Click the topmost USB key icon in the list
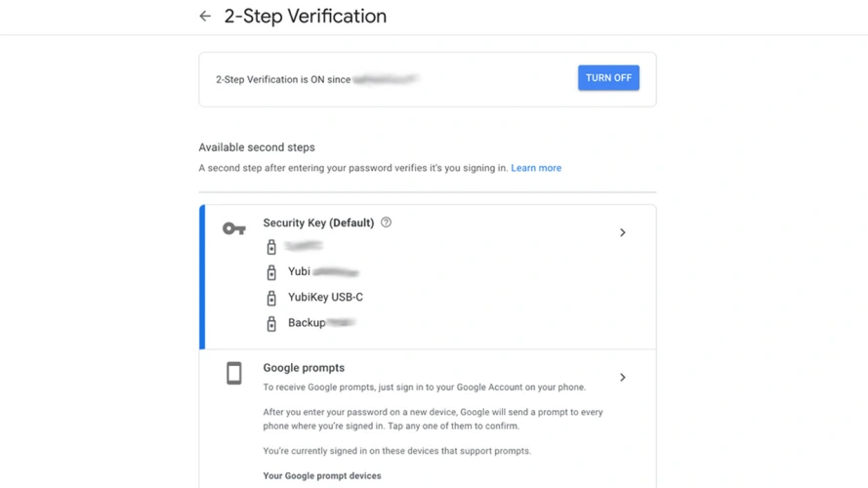The image size is (868, 488). point(271,247)
